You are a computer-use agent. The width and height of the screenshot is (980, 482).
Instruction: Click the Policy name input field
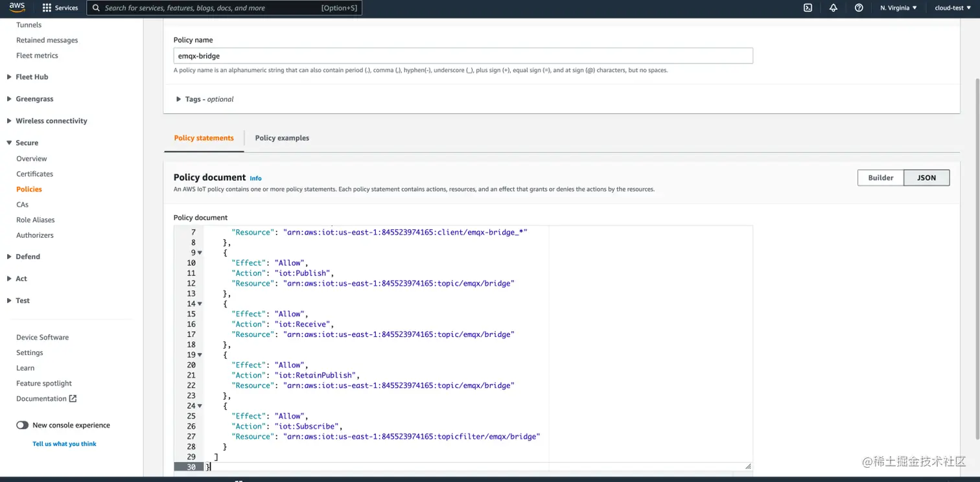[x=463, y=56]
